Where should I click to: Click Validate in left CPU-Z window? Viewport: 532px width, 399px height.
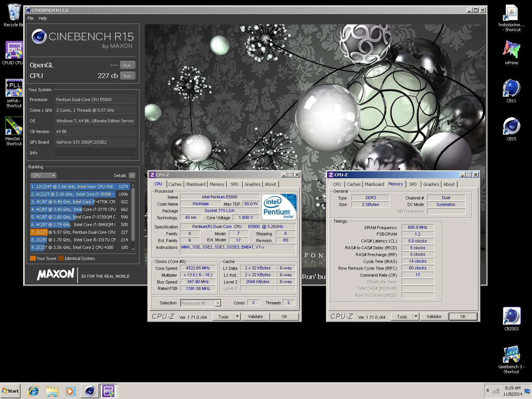[255, 317]
